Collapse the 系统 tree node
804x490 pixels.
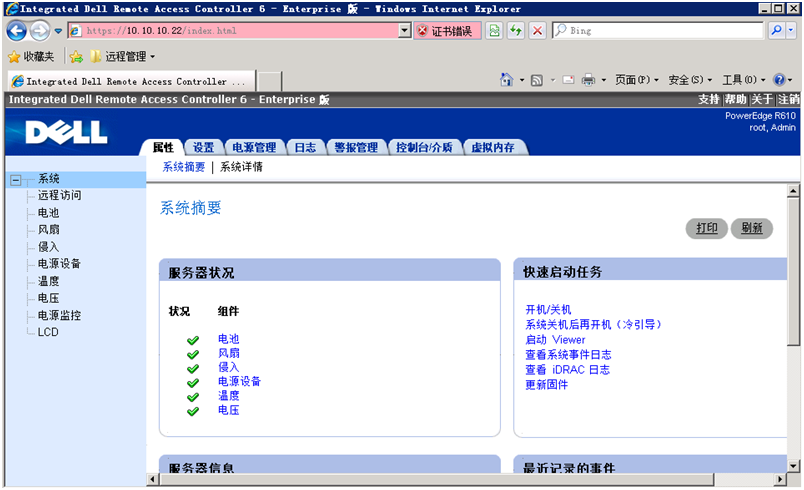tap(16, 180)
